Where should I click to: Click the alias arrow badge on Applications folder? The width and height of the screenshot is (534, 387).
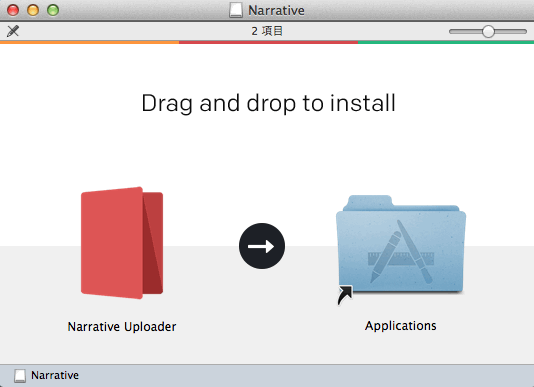pyautogui.click(x=345, y=295)
